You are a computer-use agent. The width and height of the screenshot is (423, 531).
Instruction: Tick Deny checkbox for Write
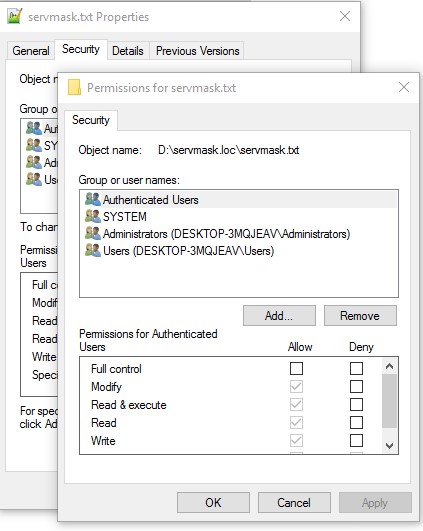click(x=356, y=441)
